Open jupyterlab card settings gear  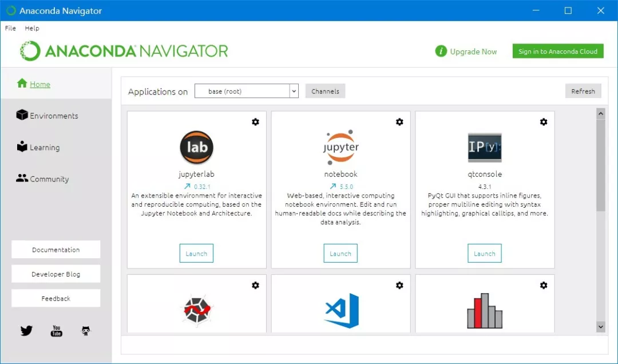(255, 122)
